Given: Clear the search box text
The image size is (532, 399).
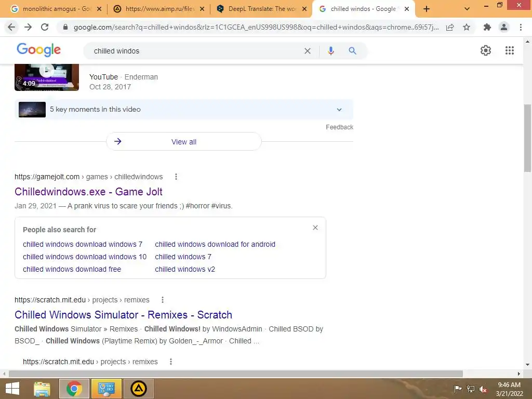Looking at the screenshot, I should 308,51.
